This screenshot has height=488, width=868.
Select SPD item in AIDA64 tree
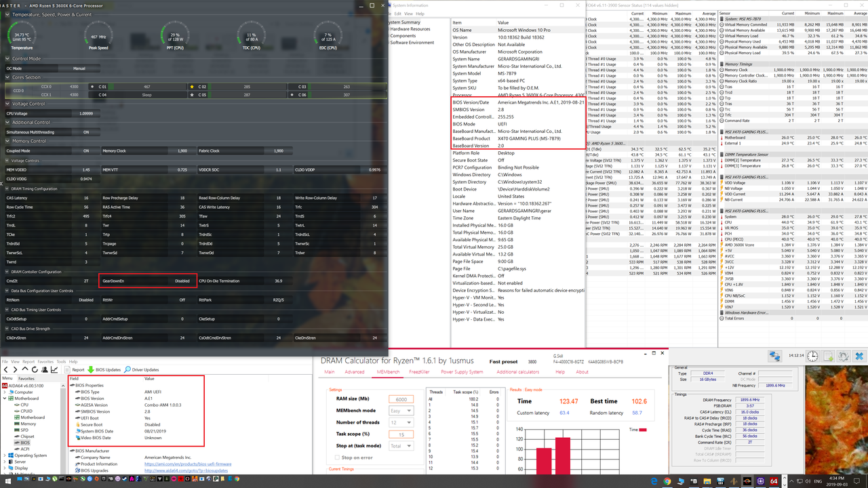24,430
